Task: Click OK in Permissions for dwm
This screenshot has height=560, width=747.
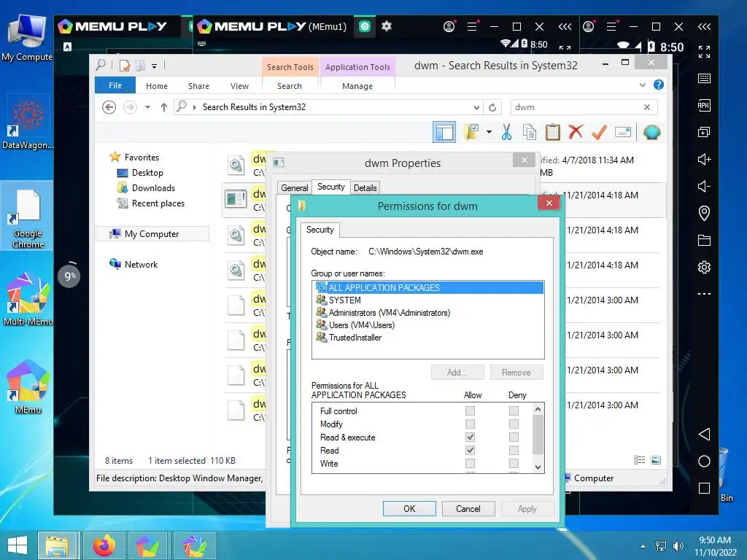Action: pyautogui.click(x=409, y=508)
